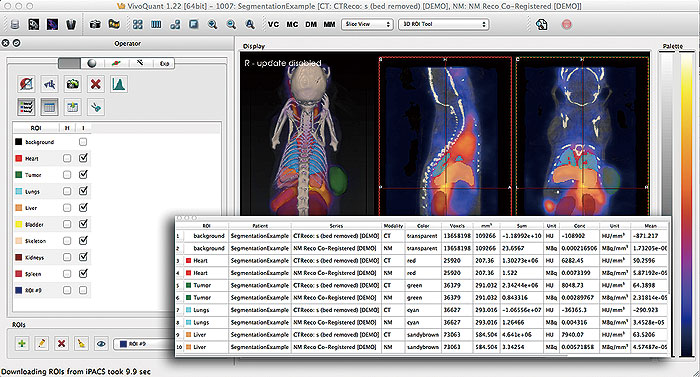This screenshot has height=377, width=700.
Task: Click the auto zoom magnifier with A
Action: tap(250, 24)
